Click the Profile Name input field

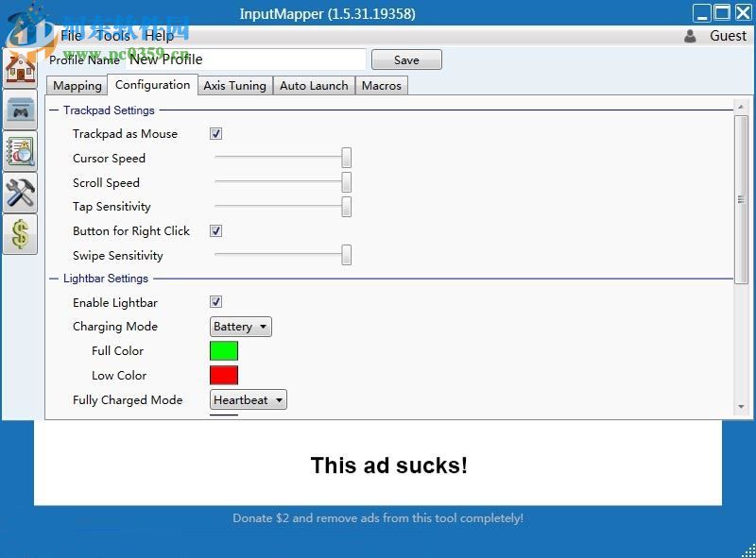click(246, 59)
